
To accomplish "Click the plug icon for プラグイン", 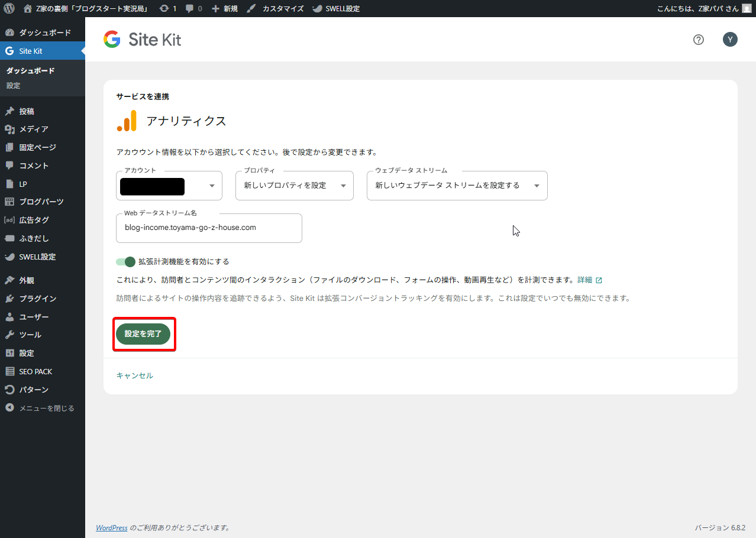I will (x=9, y=299).
